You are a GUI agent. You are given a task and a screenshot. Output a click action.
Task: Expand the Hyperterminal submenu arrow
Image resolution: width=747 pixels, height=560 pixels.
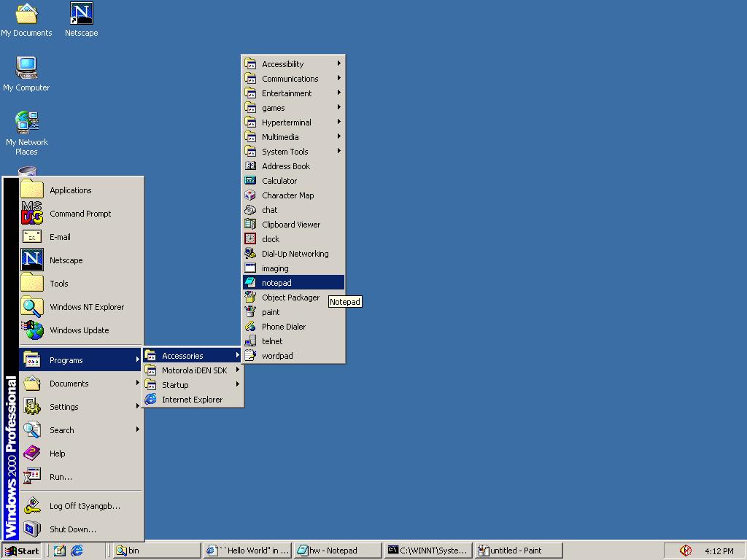pyautogui.click(x=338, y=122)
